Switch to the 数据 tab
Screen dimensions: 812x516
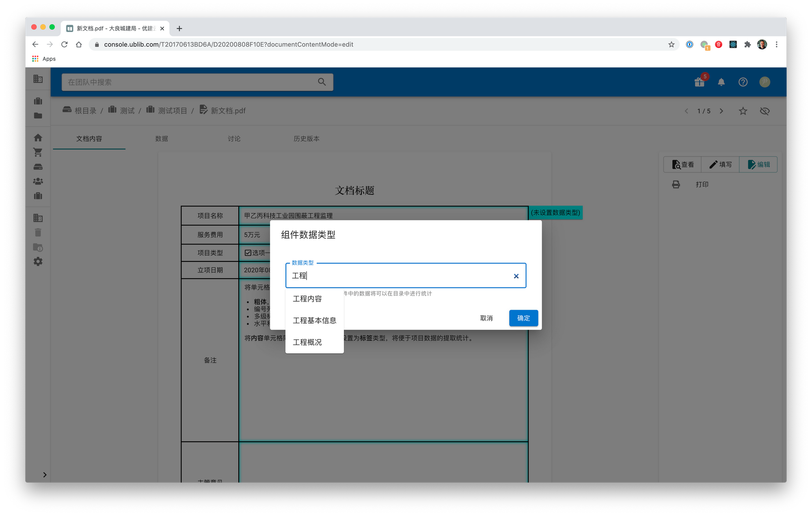[x=162, y=138]
